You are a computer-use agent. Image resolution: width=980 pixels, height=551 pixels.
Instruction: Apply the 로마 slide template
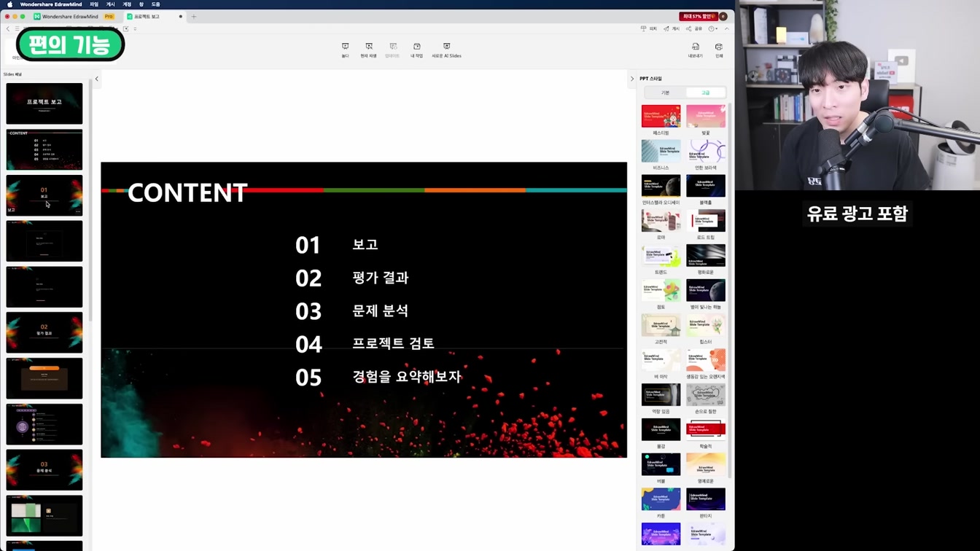661,221
